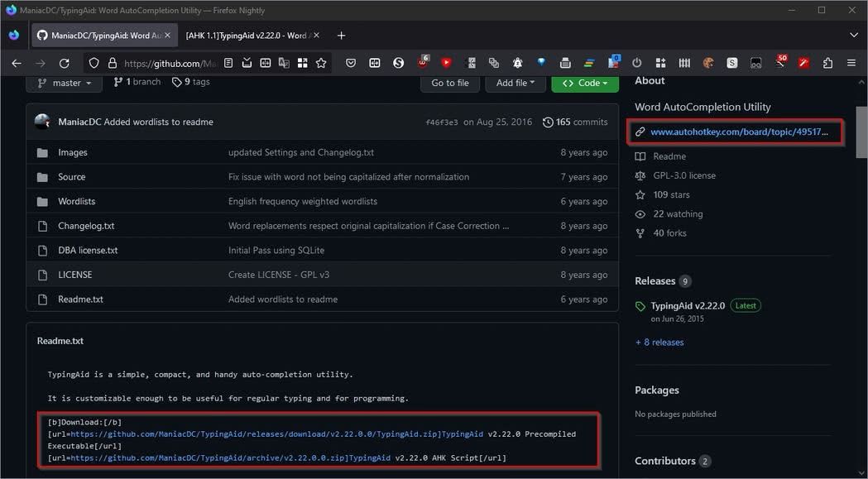
Task: View the 165 commits history
Action: (x=575, y=122)
